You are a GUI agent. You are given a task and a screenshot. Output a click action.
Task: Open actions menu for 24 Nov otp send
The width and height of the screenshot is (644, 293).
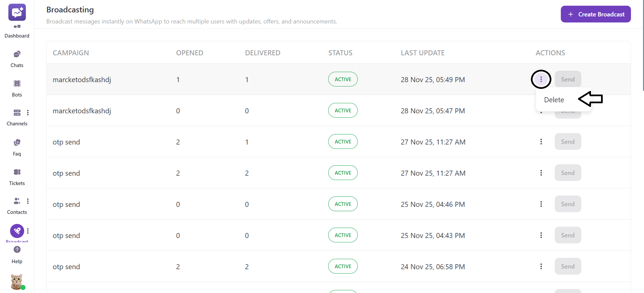click(541, 267)
